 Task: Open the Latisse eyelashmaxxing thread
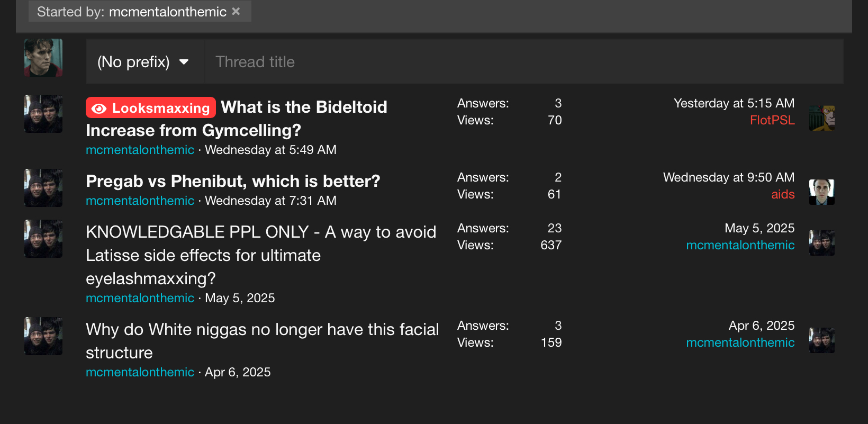[x=260, y=232]
